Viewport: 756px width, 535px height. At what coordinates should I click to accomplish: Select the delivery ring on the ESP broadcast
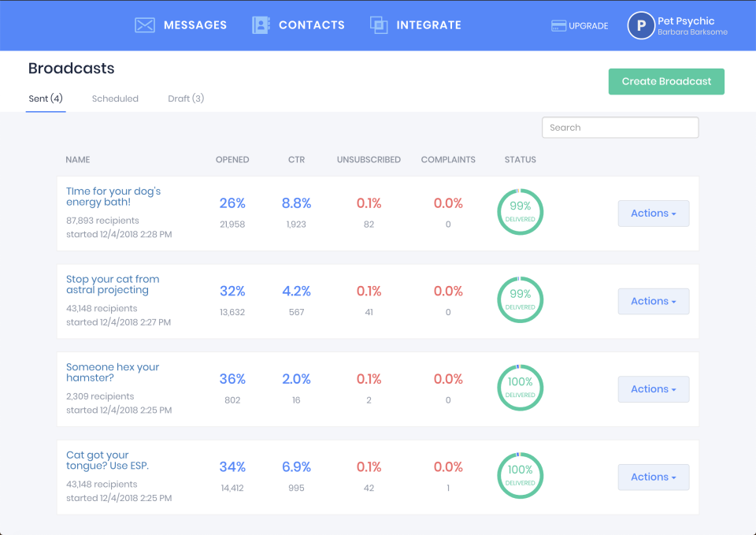pos(520,476)
